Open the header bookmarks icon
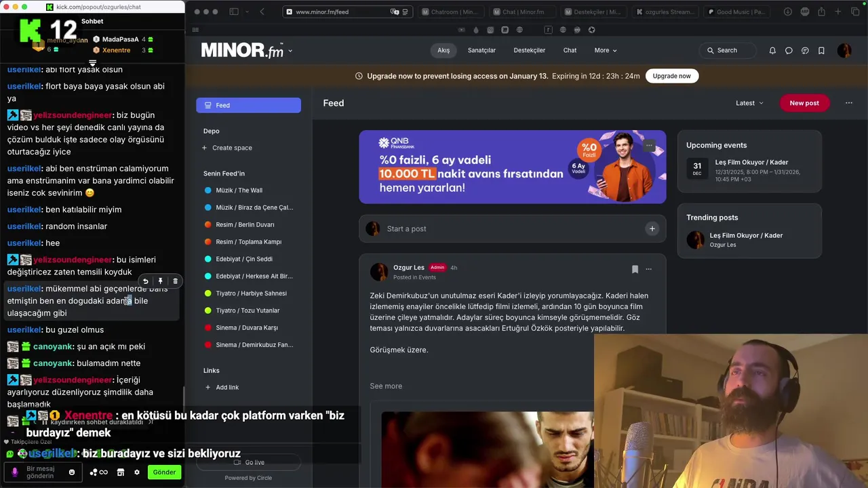Image resolution: width=868 pixels, height=488 pixels. click(x=821, y=50)
